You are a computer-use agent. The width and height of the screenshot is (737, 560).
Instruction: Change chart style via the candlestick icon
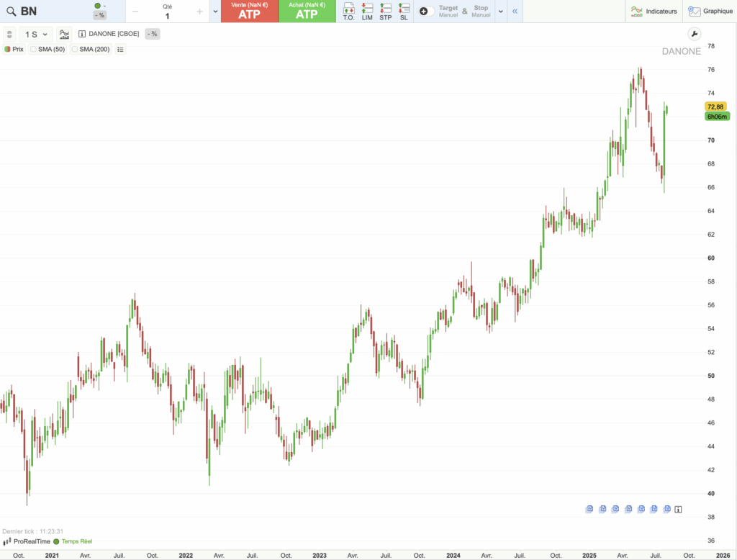[x=64, y=34]
